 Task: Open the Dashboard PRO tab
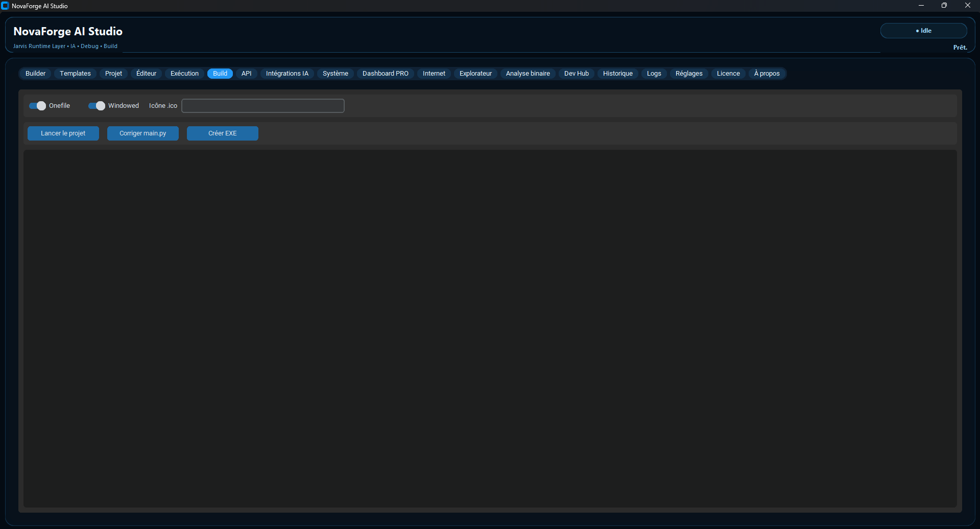coord(386,74)
